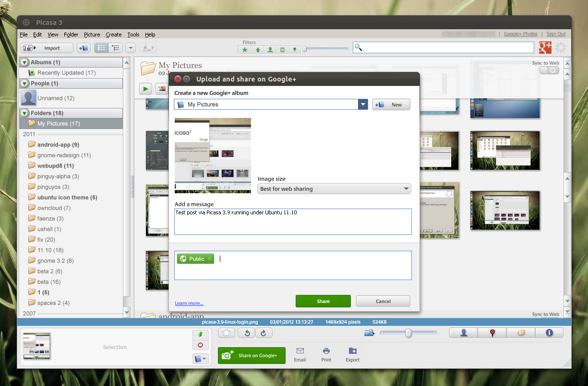
Task: Play a slideshow of My Pictures
Action: click(145, 89)
